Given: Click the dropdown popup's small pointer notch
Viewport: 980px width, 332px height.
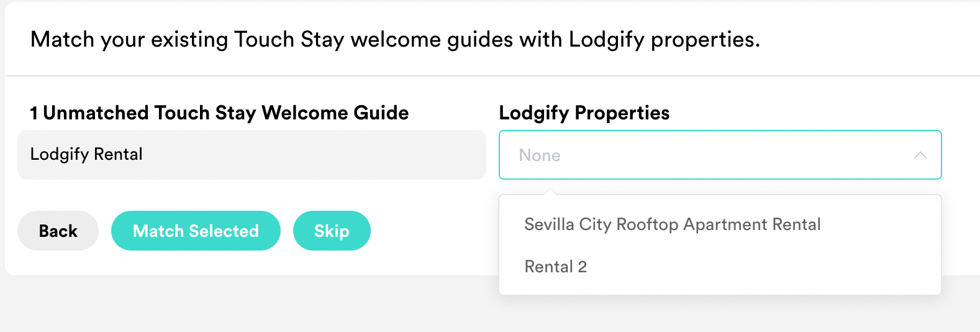Looking at the screenshot, I should [x=550, y=192].
